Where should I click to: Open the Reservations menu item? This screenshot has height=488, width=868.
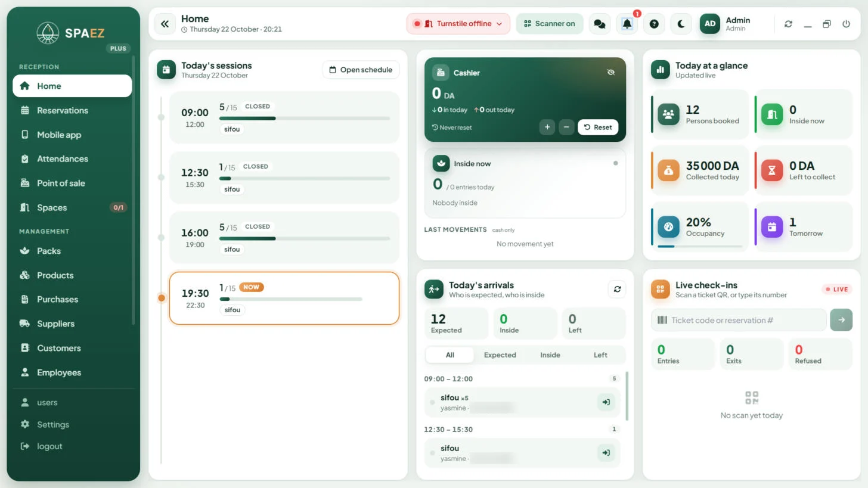pyautogui.click(x=72, y=110)
